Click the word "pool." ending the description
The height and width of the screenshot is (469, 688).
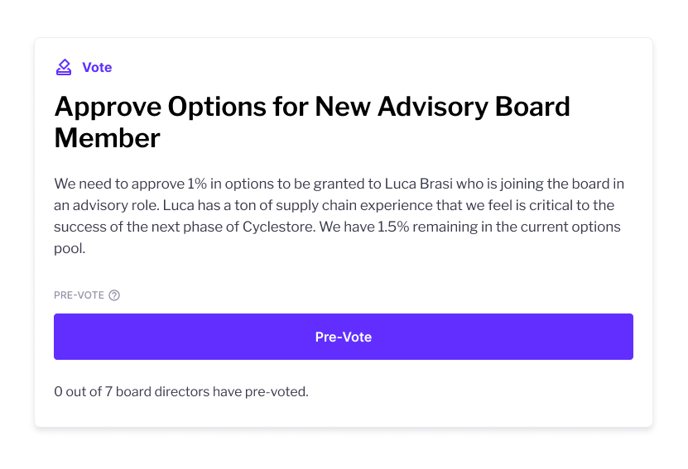tap(70, 249)
